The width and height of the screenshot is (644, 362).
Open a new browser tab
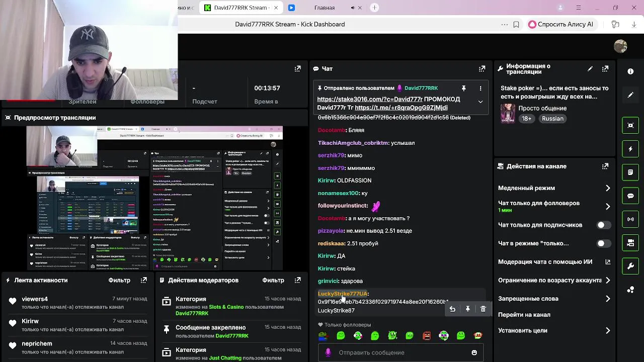[374, 8]
